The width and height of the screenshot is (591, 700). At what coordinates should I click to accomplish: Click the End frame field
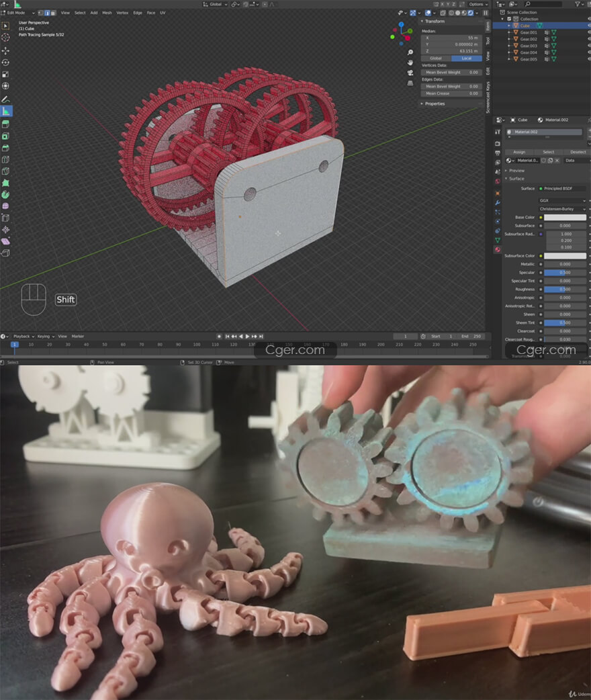471,336
